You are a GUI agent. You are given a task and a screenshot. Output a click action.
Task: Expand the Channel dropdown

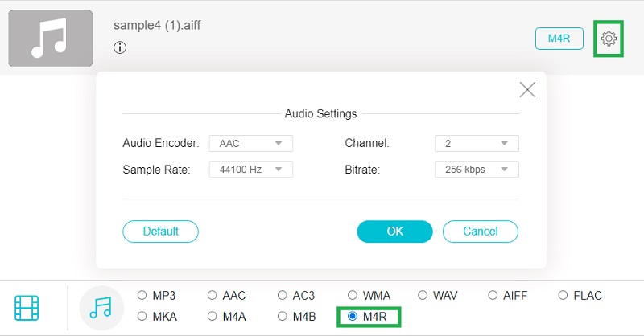coord(476,143)
